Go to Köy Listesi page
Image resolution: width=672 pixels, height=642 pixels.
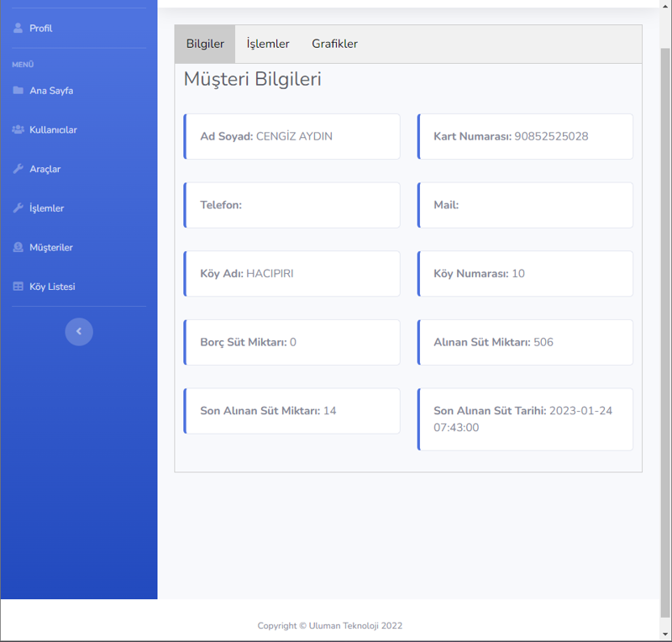click(x=52, y=287)
